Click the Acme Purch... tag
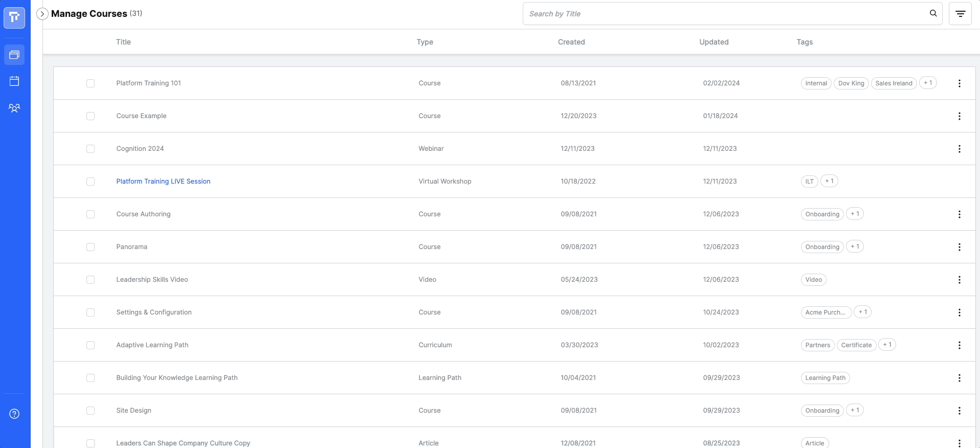 tap(826, 312)
